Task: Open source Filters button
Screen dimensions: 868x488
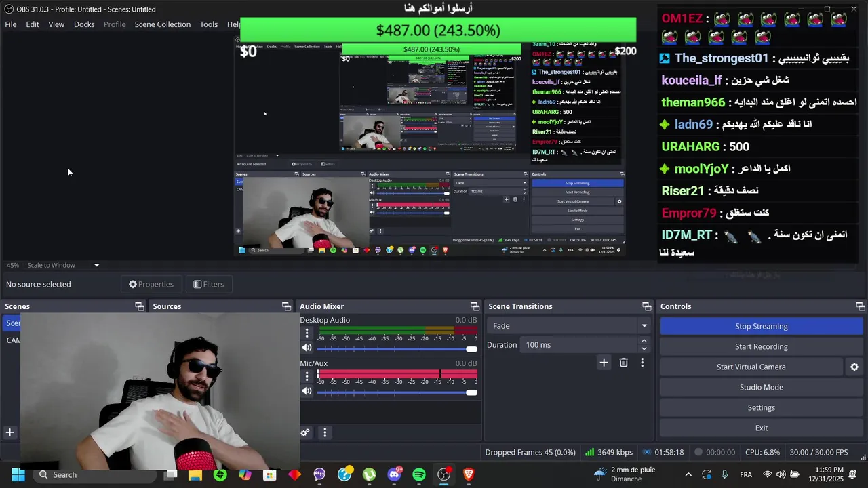Action: pyautogui.click(x=209, y=284)
